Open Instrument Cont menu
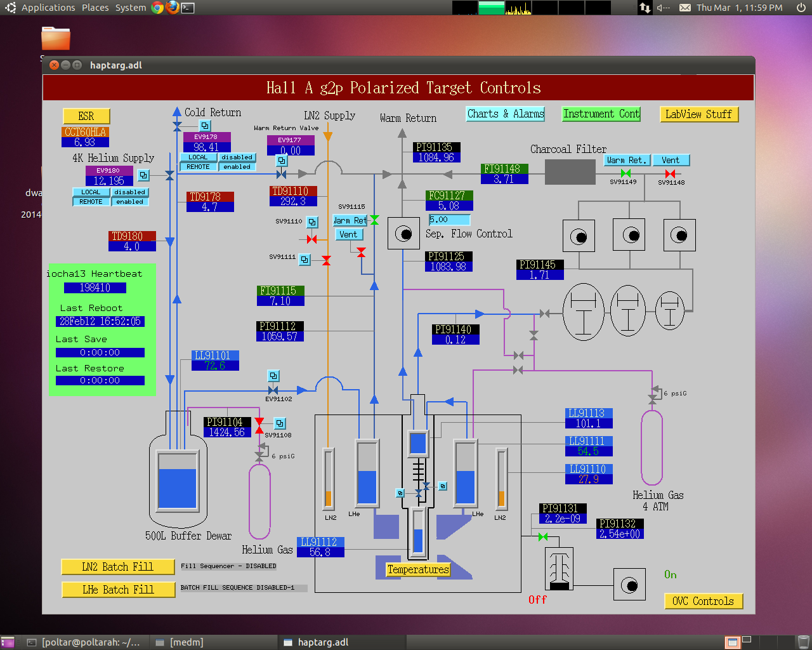The image size is (812, 650). coord(601,114)
